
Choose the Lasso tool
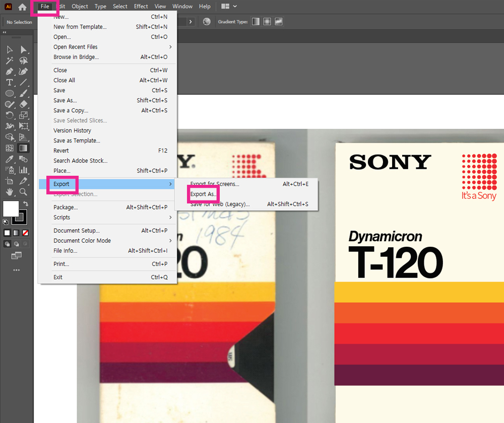coord(24,60)
